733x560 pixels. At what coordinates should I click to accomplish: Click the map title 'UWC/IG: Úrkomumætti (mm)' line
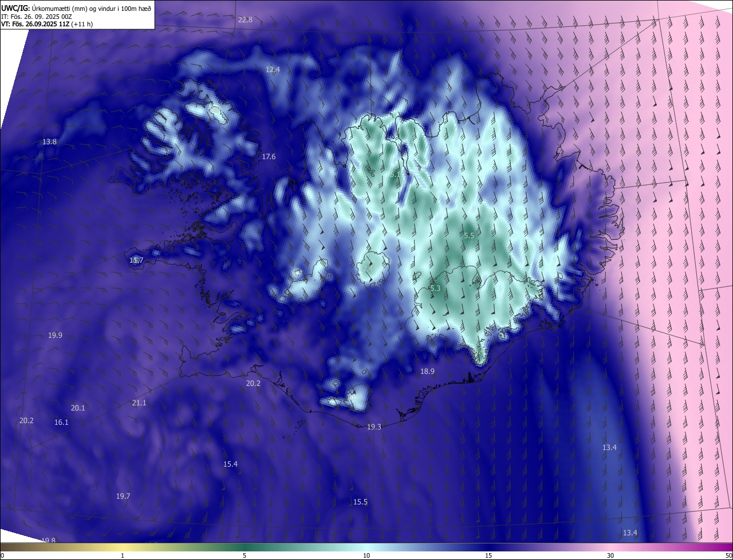click(x=76, y=8)
